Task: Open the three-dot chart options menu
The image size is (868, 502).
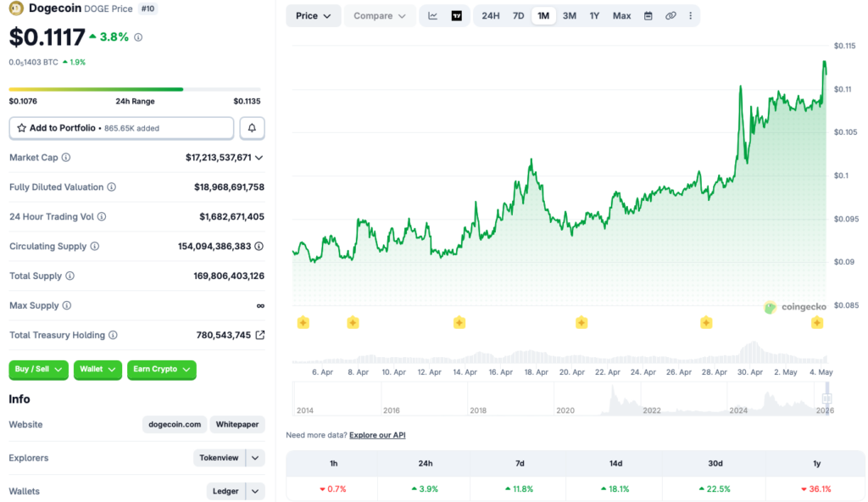Action: coord(690,16)
